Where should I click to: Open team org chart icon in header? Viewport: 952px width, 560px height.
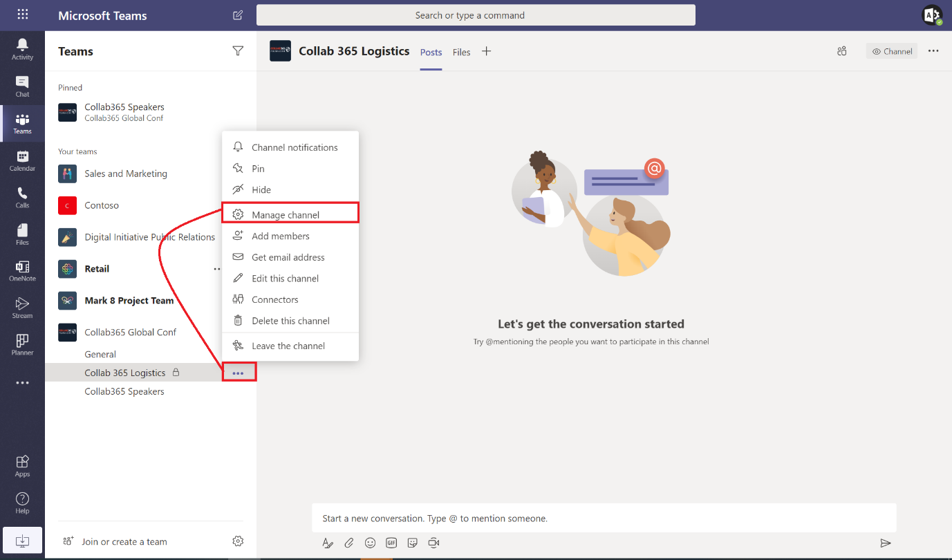click(841, 51)
